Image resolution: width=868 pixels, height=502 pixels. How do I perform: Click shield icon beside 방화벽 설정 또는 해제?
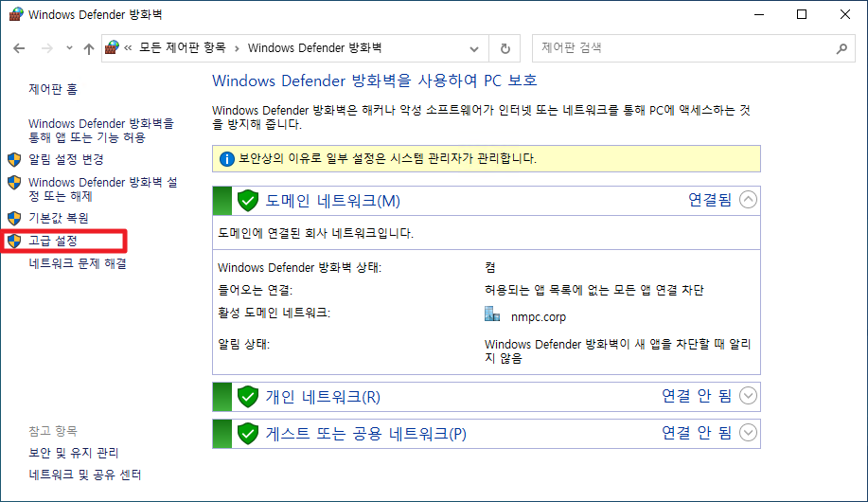[x=14, y=182]
